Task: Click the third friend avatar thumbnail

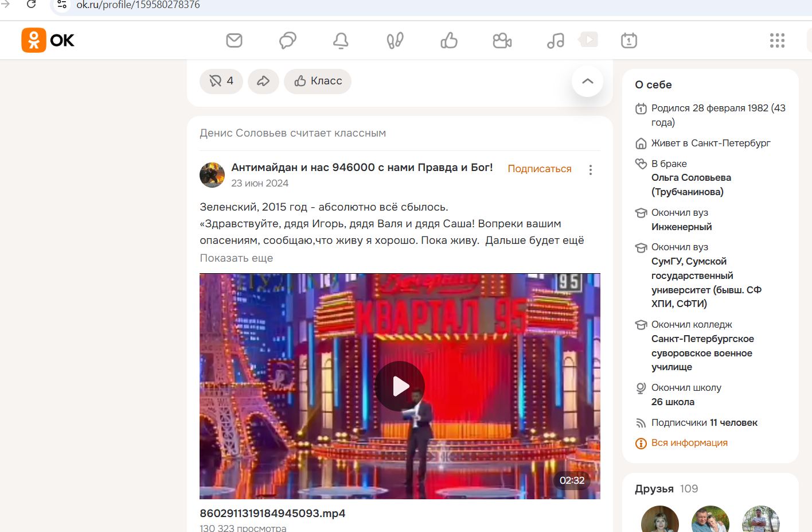Action: click(x=761, y=519)
